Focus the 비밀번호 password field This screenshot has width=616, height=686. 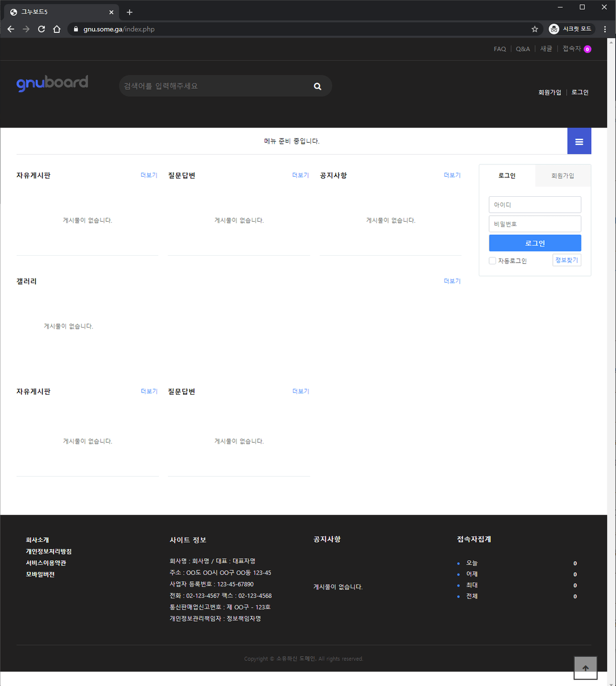tap(534, 224)
